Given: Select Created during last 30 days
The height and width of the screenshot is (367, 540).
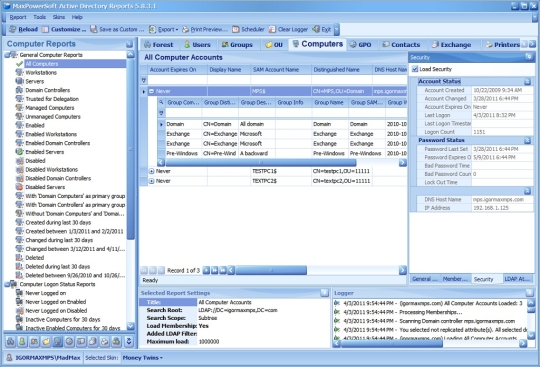Looking at the screenshot, I should click(58, 222).
